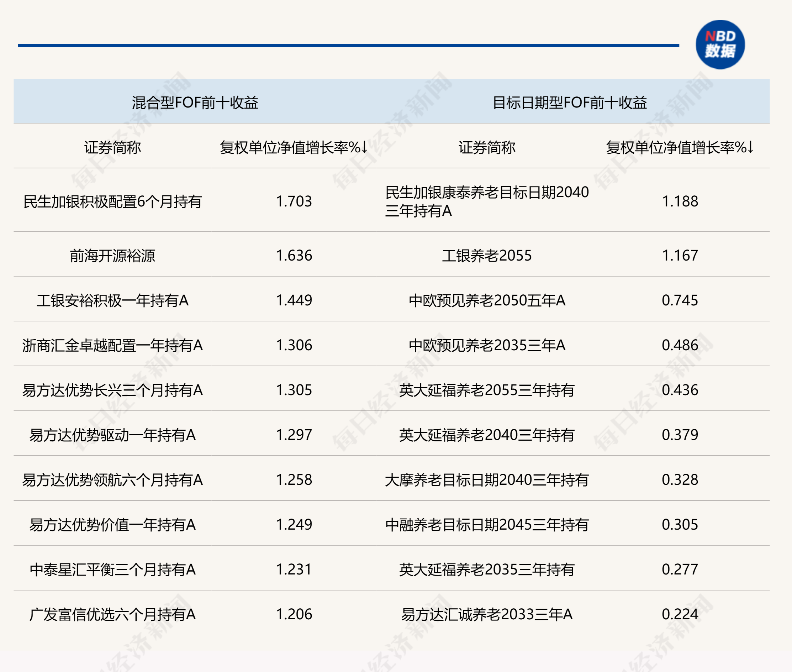This screenshot has height=672, width=792.
Task: Select 中欧预见养老2050五年A fund name
Action: pyautogui.click(x=487, y=300)
